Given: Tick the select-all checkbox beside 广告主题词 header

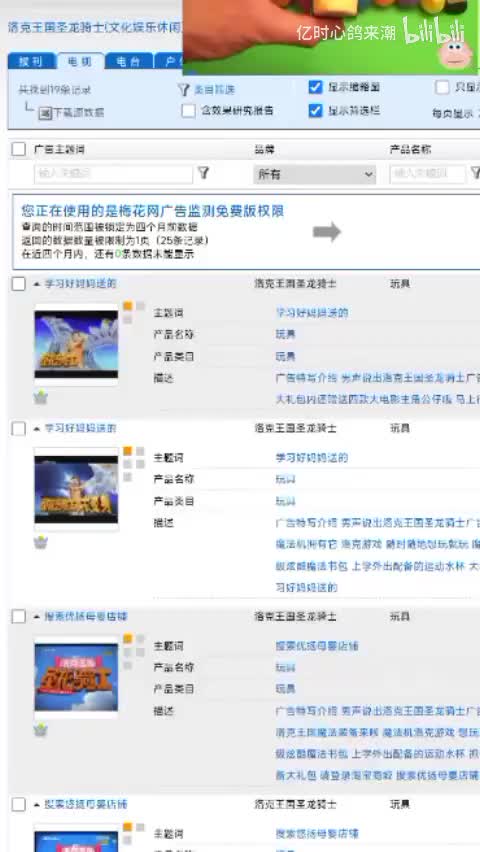Looking at the screenshot, I should pos(18,149).
